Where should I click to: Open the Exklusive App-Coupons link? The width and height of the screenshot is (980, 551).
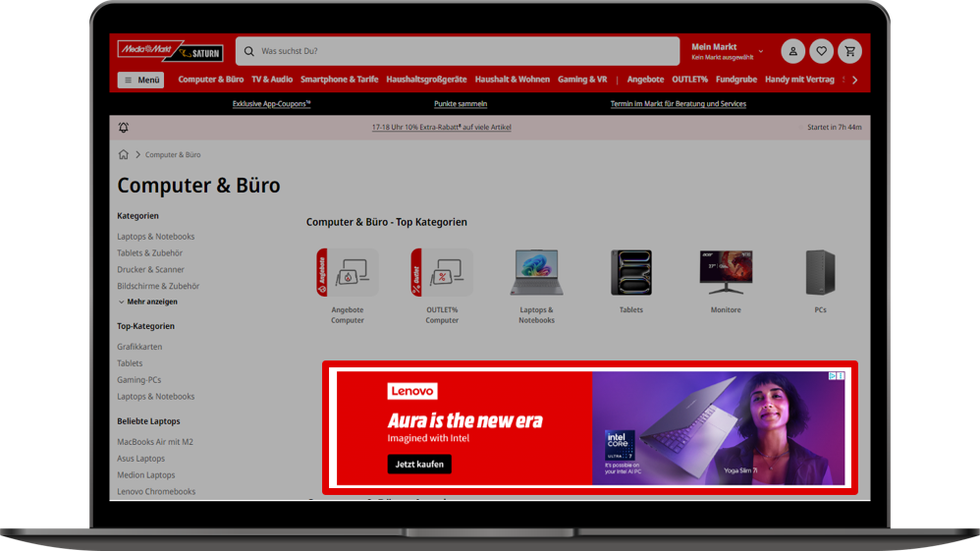(271, 103)
